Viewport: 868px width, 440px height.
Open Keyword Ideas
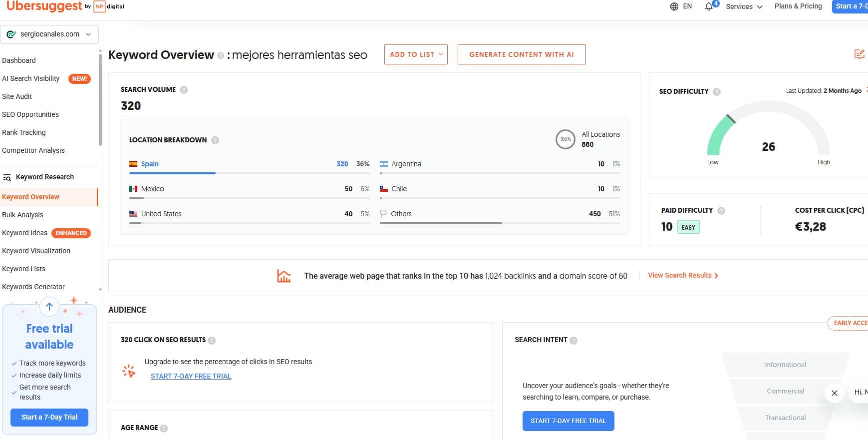[x=25, y=233]
